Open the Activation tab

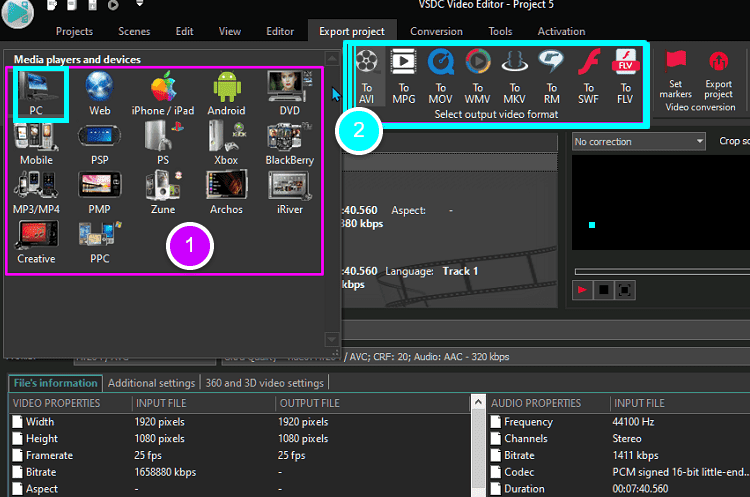click(x=561, y=32)
